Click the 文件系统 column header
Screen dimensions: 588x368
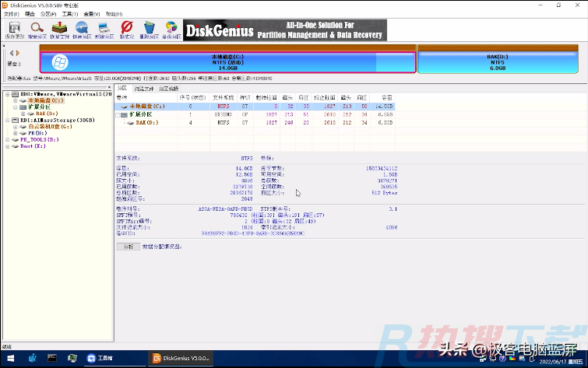tap(223, 97)
